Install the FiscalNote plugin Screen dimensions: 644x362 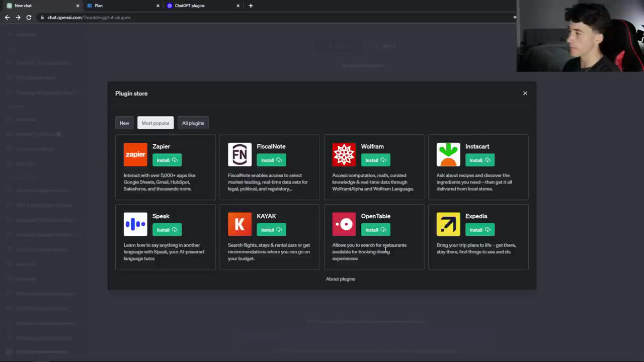tap(271, 160)
